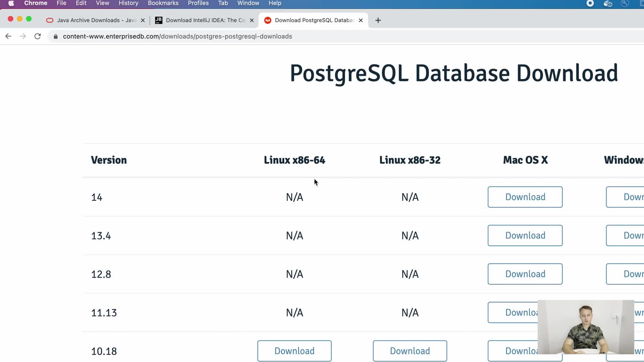Screen dimensions: 644x362
Task: Click the address bar URL
Action: coord(177,36)
